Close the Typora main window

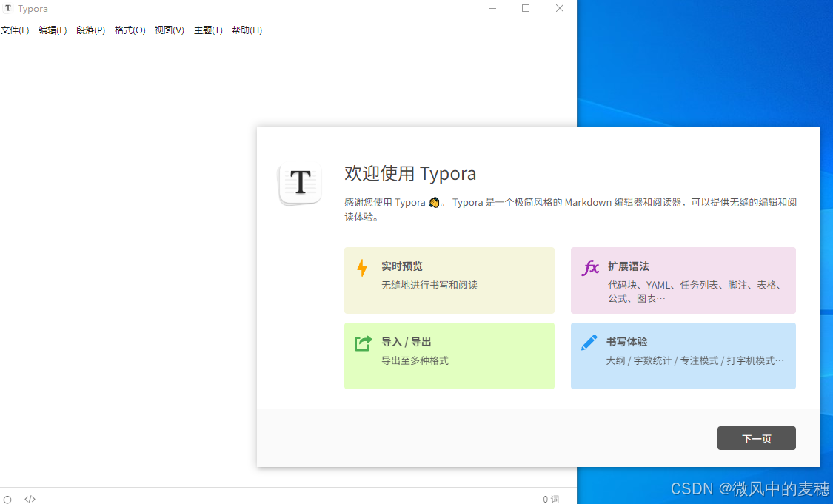(x=560, y=8)
